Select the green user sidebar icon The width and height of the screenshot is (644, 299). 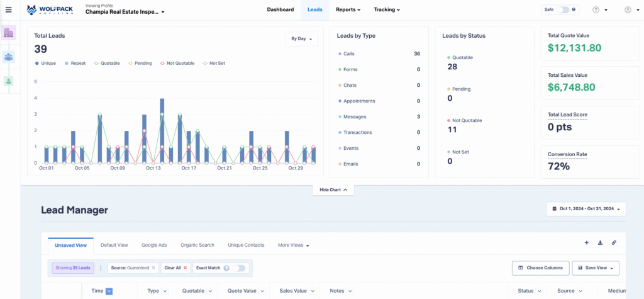pyautogui.click(x=9, y=81)
